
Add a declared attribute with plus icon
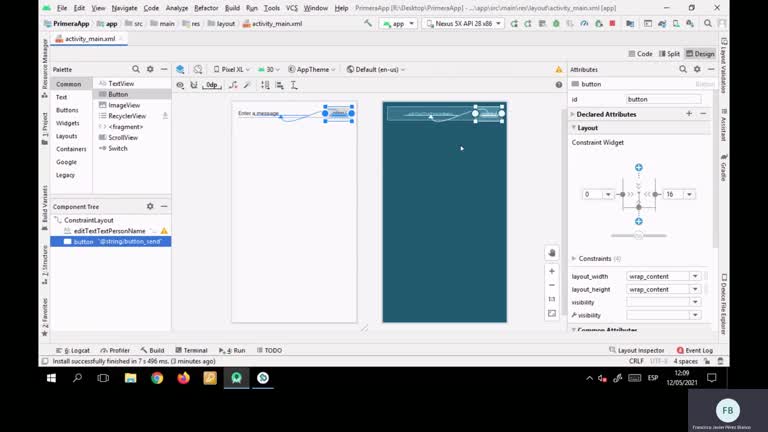(x=688, y=114)
